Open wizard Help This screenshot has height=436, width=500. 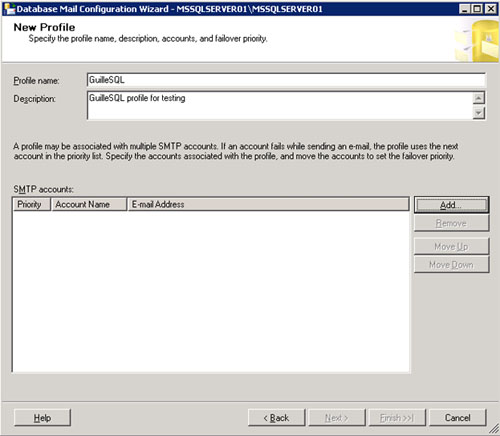click(42, 418)
